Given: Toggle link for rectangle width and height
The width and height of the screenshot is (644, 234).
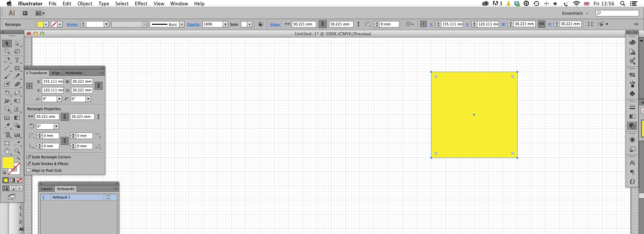Looking at the screenshot, I should point(65,116).
